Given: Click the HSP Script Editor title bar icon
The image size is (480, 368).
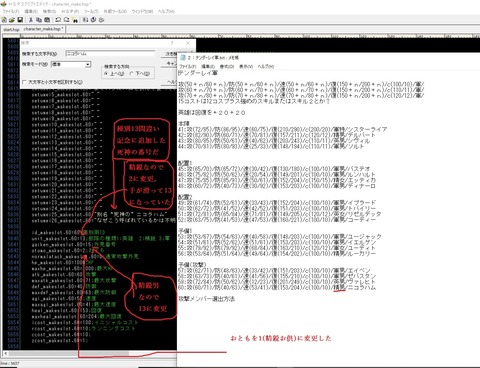Looking at the screenshot, I should [x=4, y=4].
